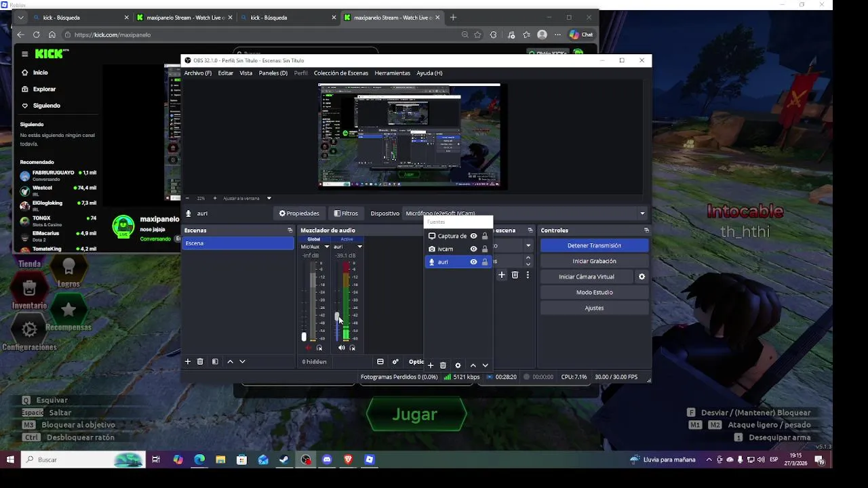The width and height of the screenshot is (868, 488).
Task: Open audio mixer advanced properties gears icon
Action: tap(395, 362)
